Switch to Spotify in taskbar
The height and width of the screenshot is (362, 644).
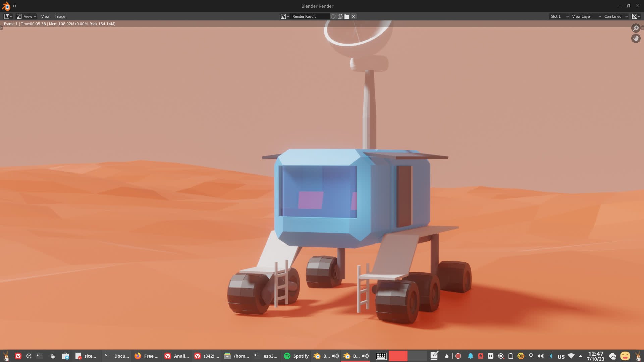296,356
